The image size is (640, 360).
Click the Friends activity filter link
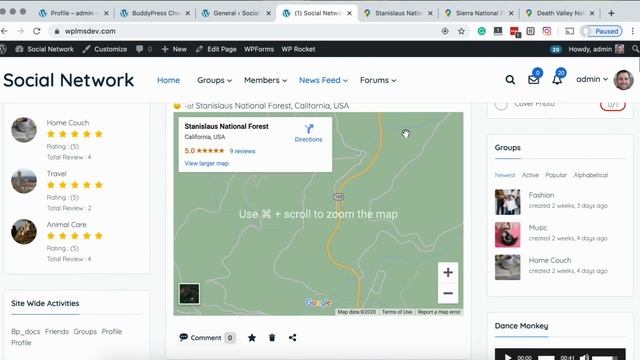pyautogui.click(x=57, y=331)
